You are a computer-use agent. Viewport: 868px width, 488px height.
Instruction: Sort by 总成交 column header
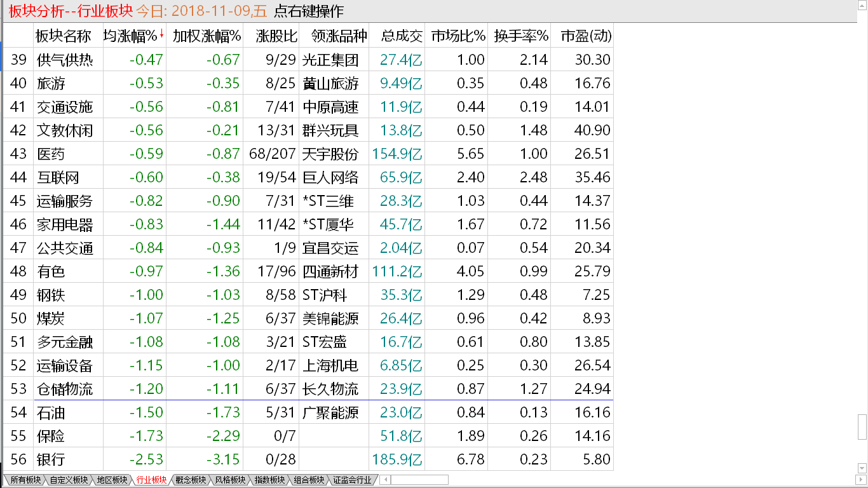[x=402, y=36]
